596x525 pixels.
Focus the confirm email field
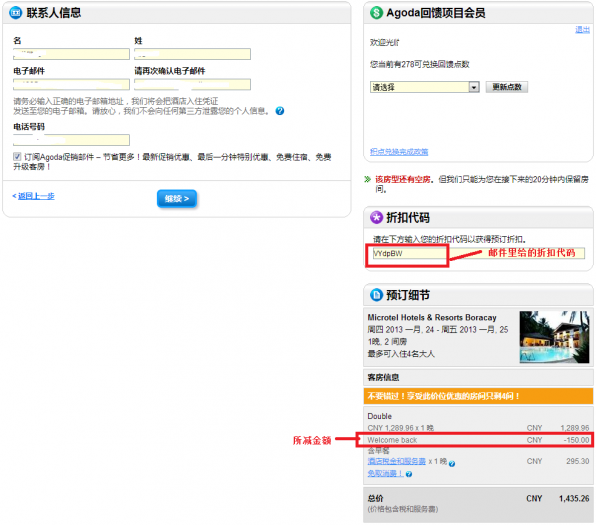[192, 84]
